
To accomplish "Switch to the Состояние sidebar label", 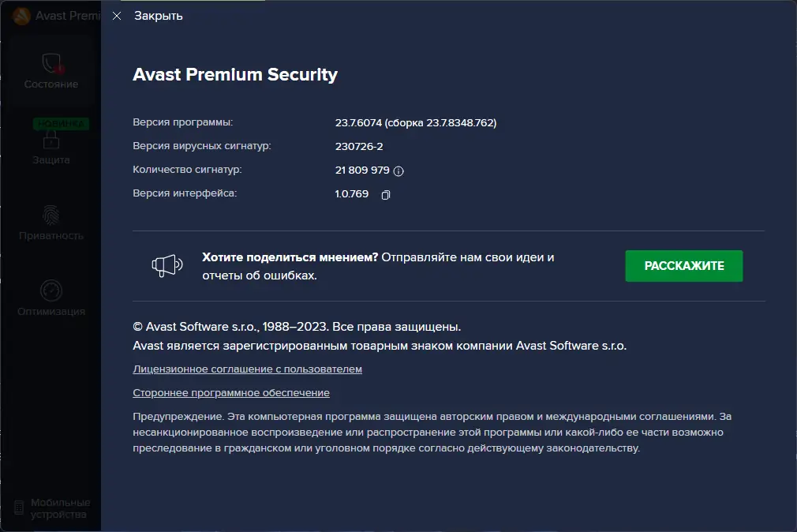I will click(x=51, y=84).
